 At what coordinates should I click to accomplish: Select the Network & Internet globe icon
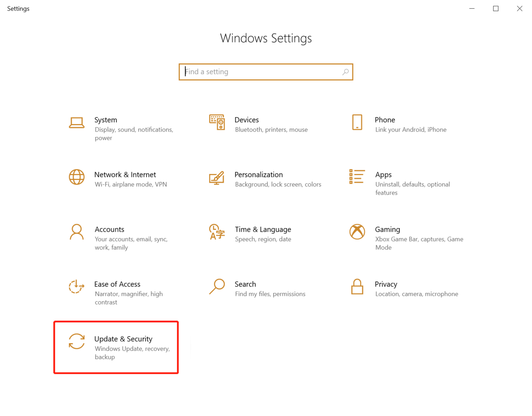[x=76, y=177]
